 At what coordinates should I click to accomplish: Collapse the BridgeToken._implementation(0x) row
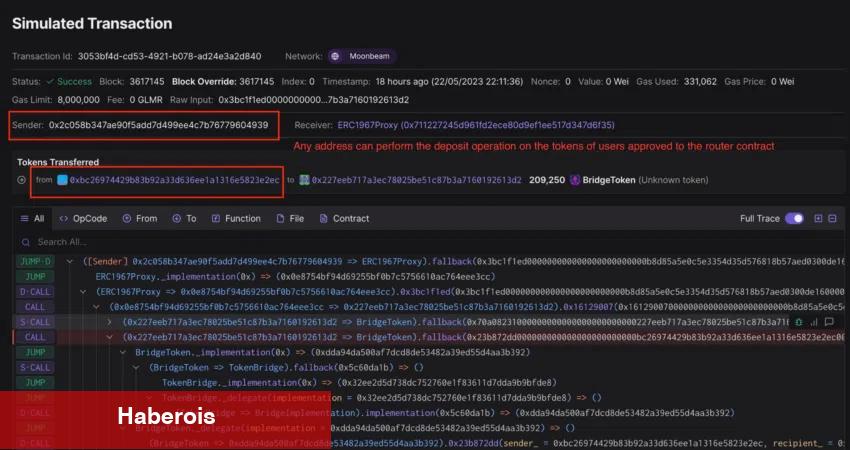[123, 352]
